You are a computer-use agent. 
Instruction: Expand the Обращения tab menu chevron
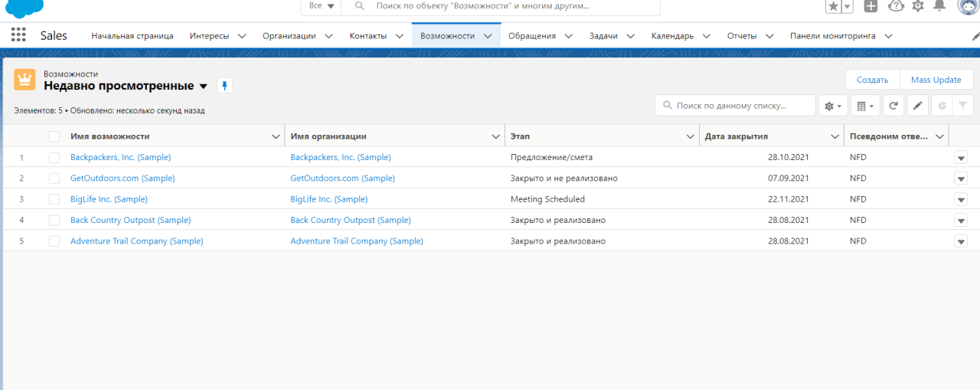click(569, 36)
